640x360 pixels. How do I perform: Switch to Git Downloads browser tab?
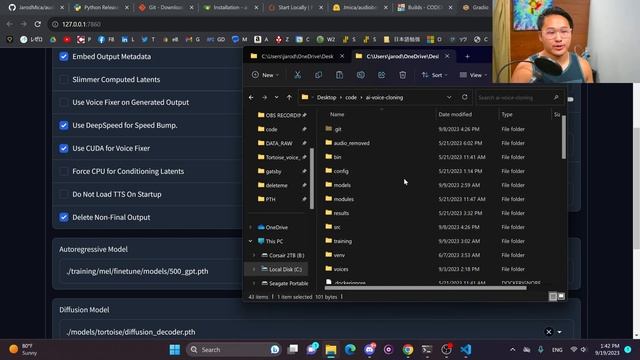pyautogui.click(x=165, y=7)
